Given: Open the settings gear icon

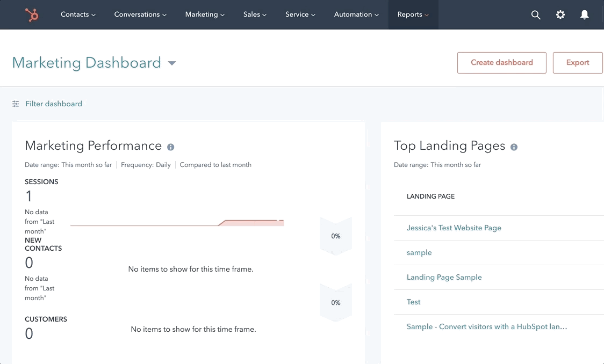Looking at the screenshot, I should [x=560, y=14].
